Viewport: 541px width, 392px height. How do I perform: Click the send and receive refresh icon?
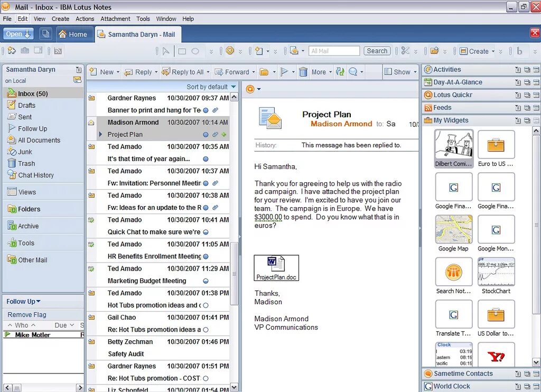[x=340, y=72]
